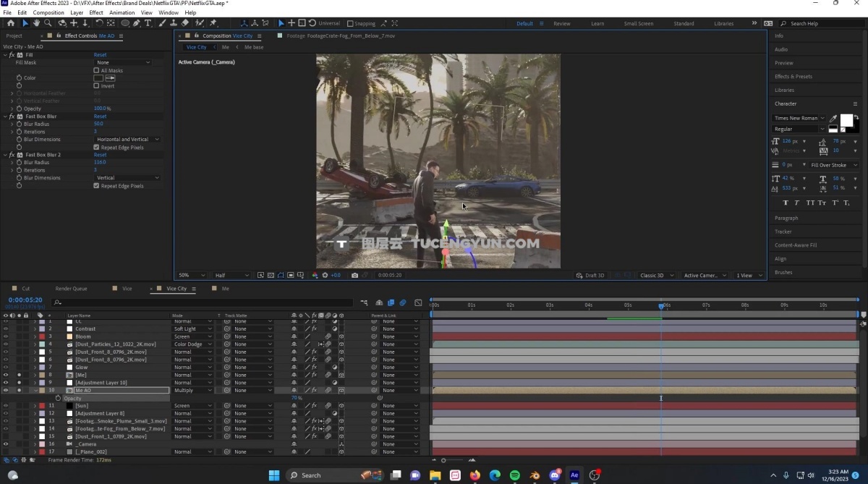Open the Graph Editor in timeline
This screenshot has width=868, height=484.
coord(418,302)
